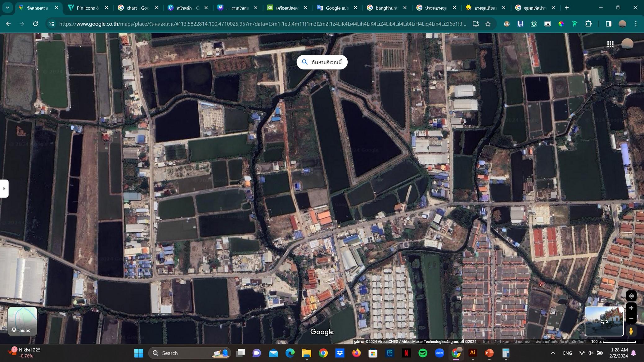644x362 pixels.
Task: Open the Google apps grid icon
Action: [610, 44]
